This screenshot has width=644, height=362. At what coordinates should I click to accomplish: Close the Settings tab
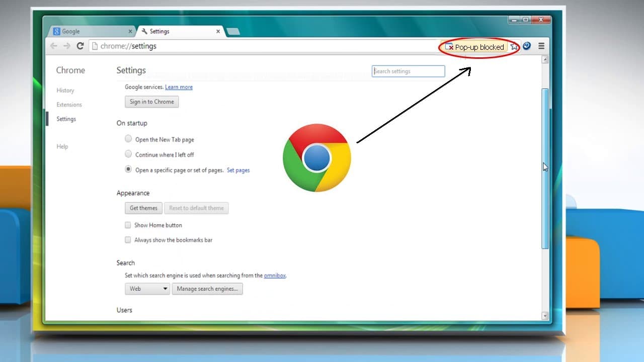coord(218,31)
